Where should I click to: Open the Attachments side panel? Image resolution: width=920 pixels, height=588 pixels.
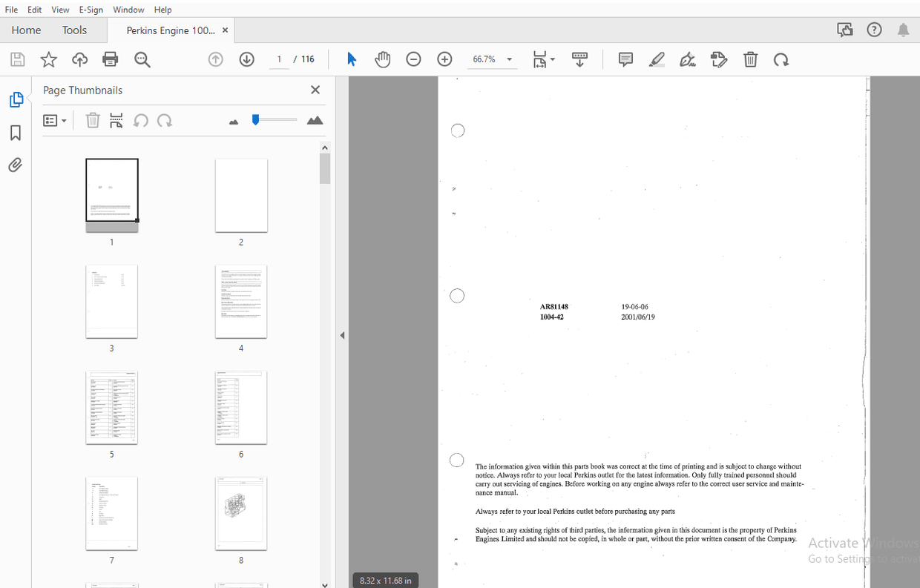point(16,165)
